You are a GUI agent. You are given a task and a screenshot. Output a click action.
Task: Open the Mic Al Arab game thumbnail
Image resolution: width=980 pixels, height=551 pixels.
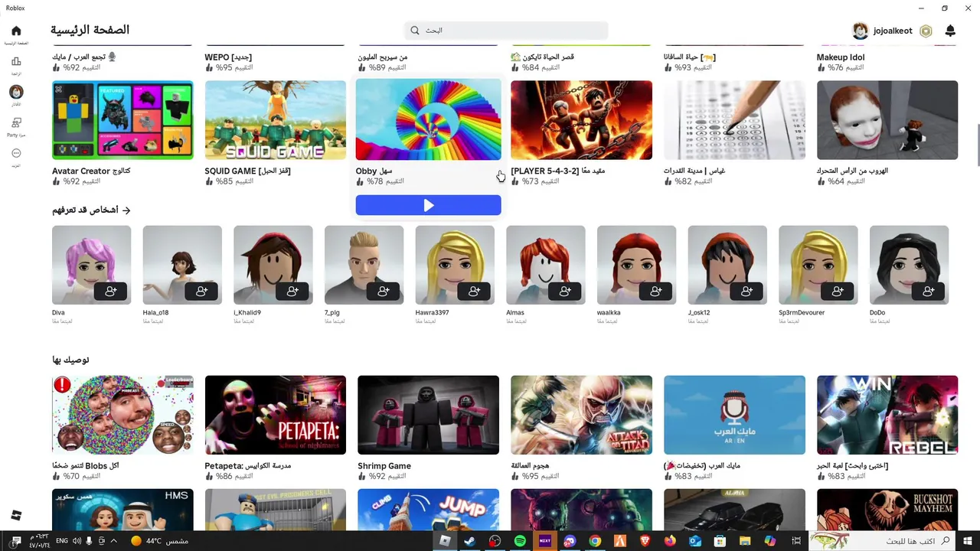pyautogui.click(x=734, y=415)
